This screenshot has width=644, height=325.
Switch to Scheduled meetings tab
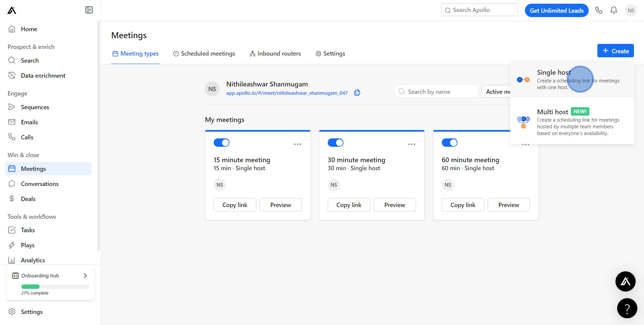(204, 54)
